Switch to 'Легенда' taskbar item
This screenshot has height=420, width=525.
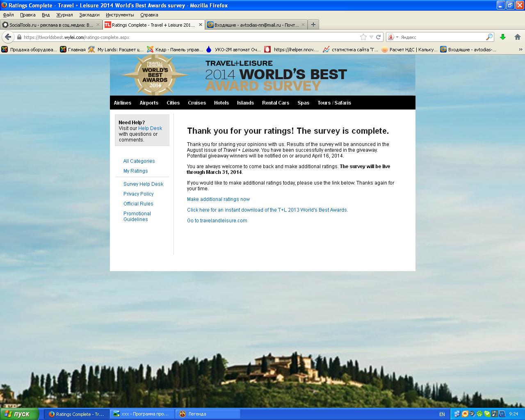208,414
